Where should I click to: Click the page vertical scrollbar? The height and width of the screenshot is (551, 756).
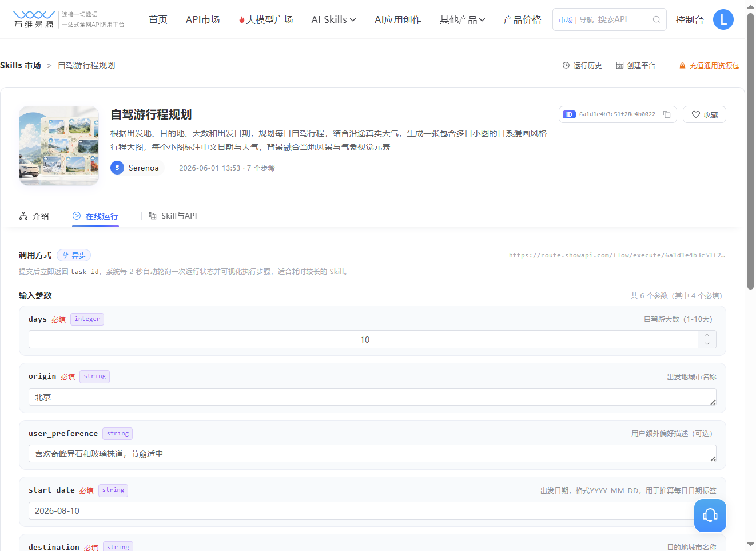point(751,152)
